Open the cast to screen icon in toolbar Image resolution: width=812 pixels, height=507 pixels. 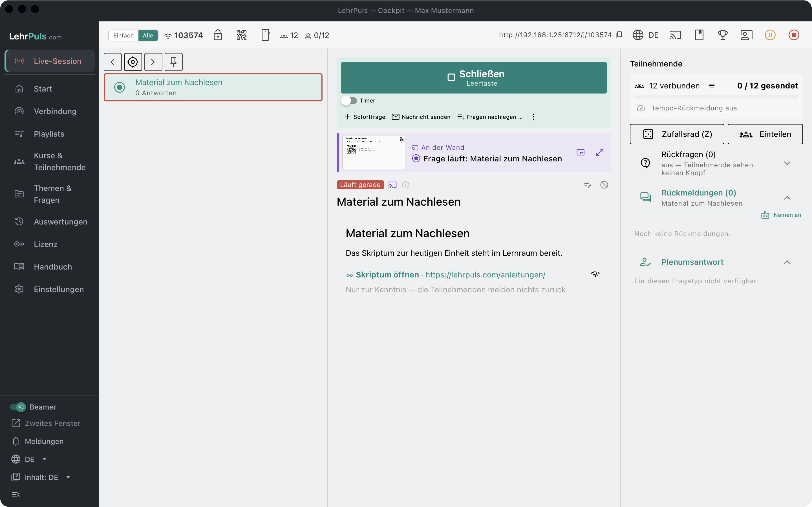676,35
